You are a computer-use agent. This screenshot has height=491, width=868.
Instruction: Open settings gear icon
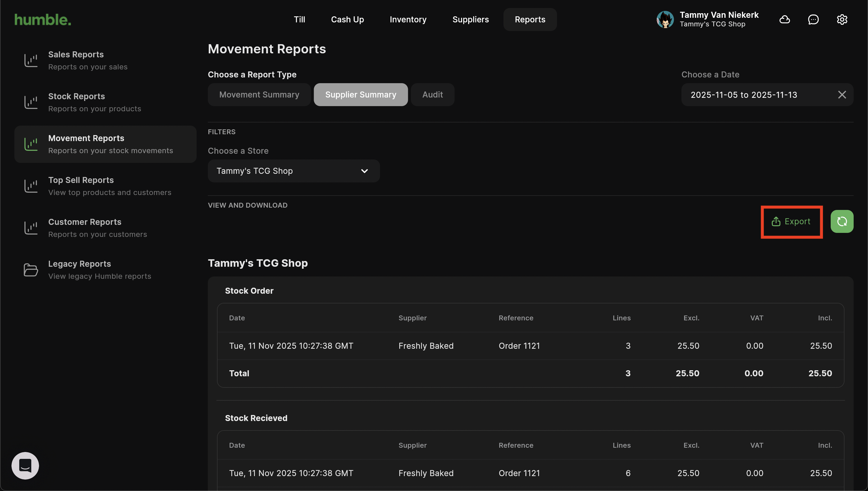pos(842,20)
